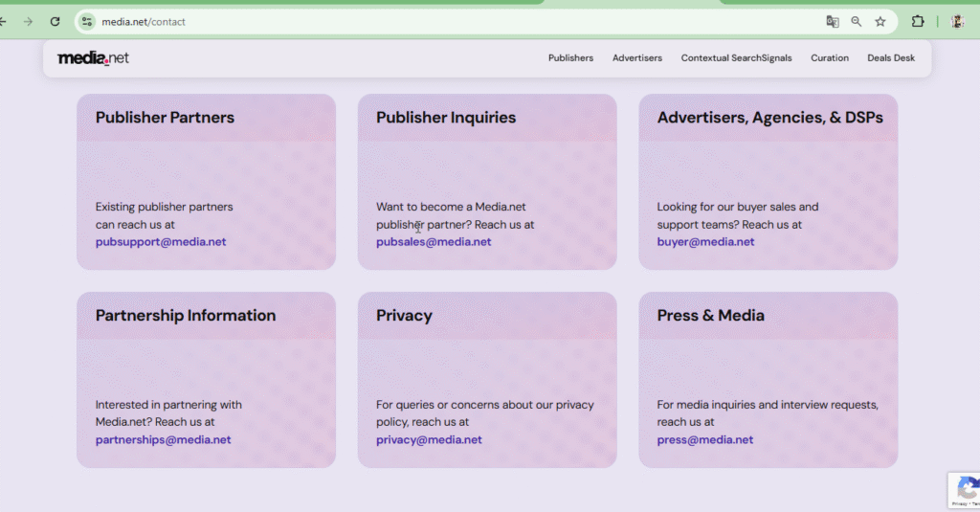The image size is (980, 512).
Task: Click the Advertisers, Agencies, & DSPs heading
Action: click(770, 118)
